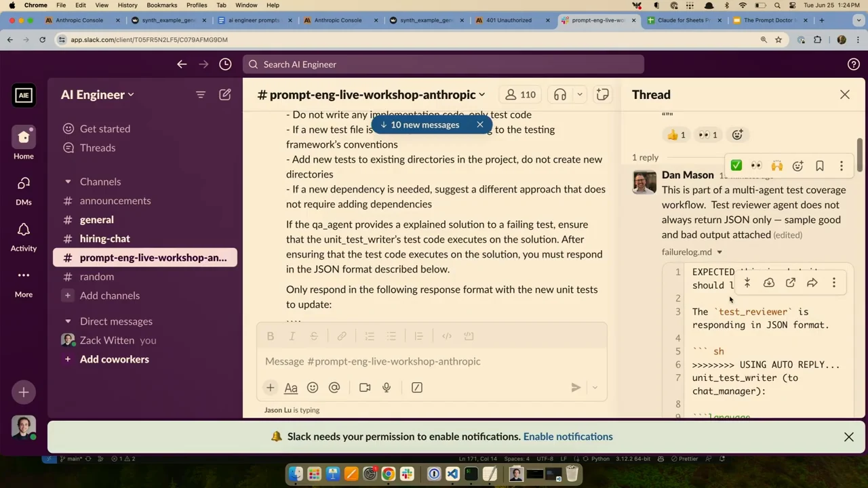
Task: Open the announcements channel
Action: (x=115, y=201)
